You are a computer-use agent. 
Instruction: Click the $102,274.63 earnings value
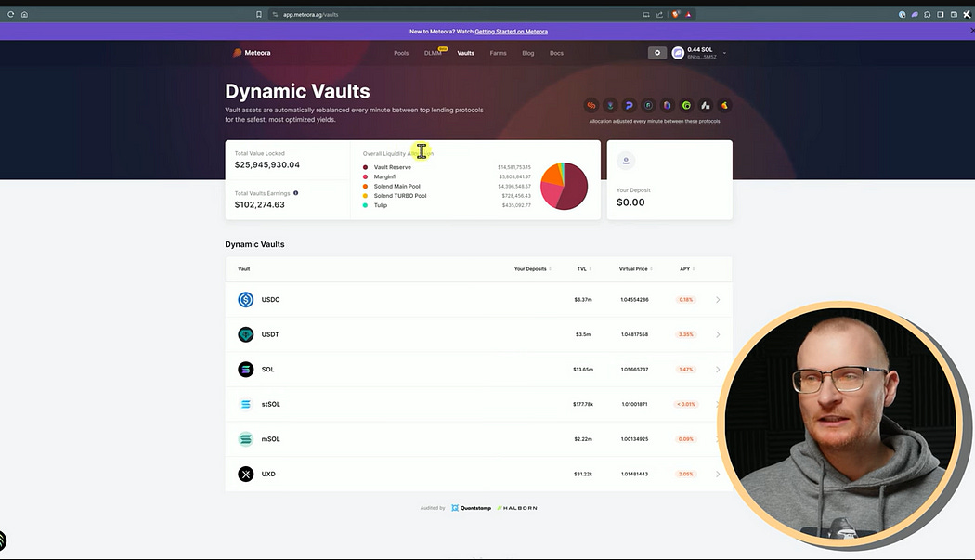click(260, 204)
